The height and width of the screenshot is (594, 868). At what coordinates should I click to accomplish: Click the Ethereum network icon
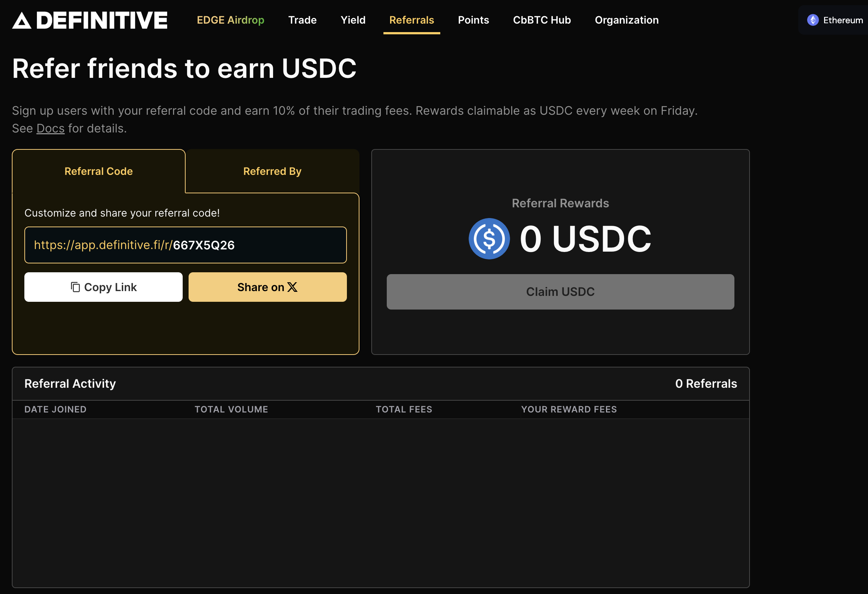coord(813,20)
